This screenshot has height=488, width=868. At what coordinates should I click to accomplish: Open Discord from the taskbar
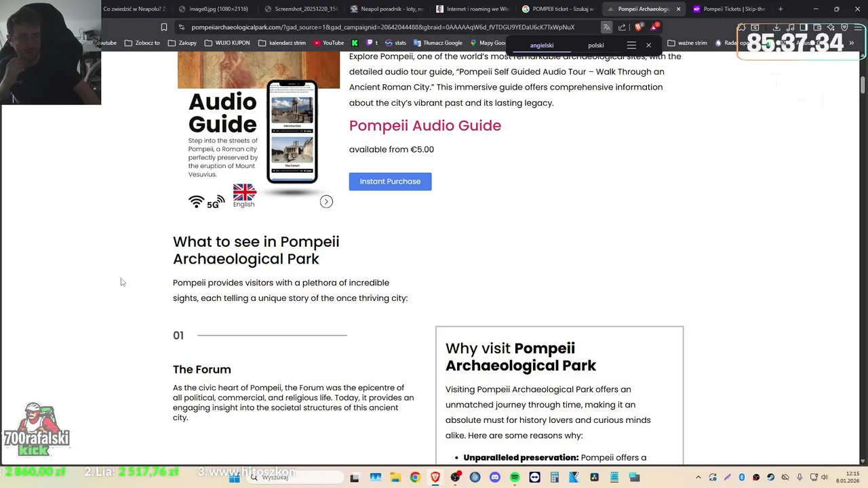click(494, 478)
